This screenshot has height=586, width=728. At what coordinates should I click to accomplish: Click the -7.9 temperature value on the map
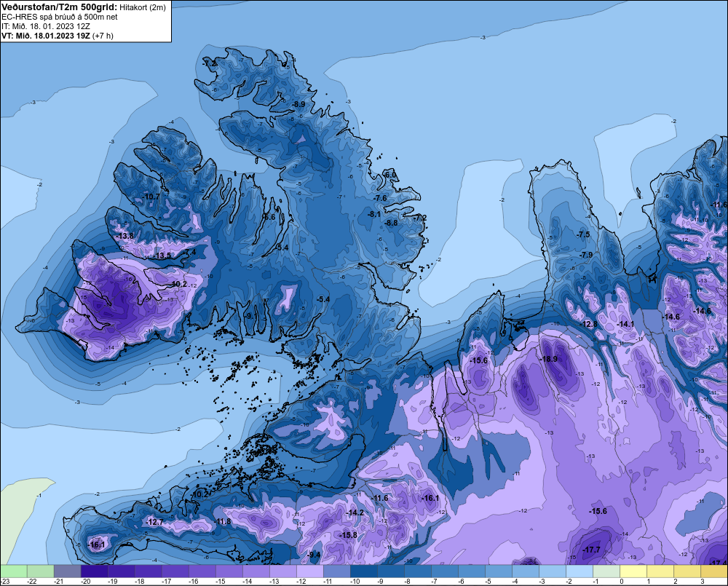(x=586, y=255)
